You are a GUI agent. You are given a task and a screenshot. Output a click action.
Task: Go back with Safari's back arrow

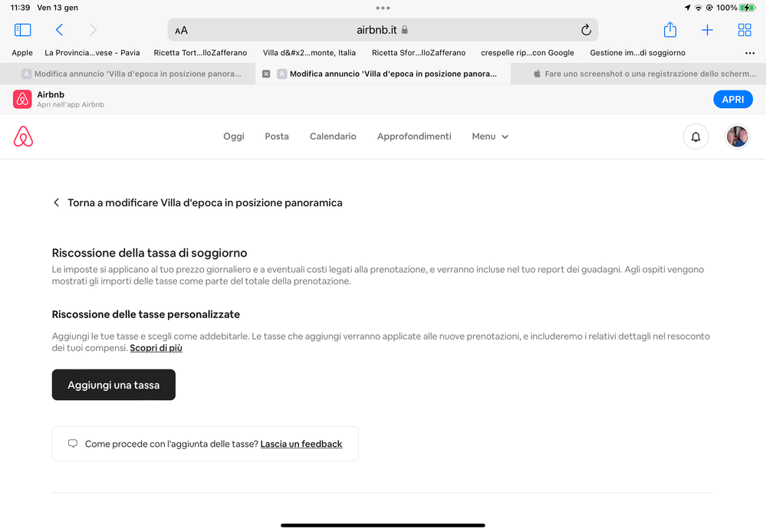coord(59,30)
